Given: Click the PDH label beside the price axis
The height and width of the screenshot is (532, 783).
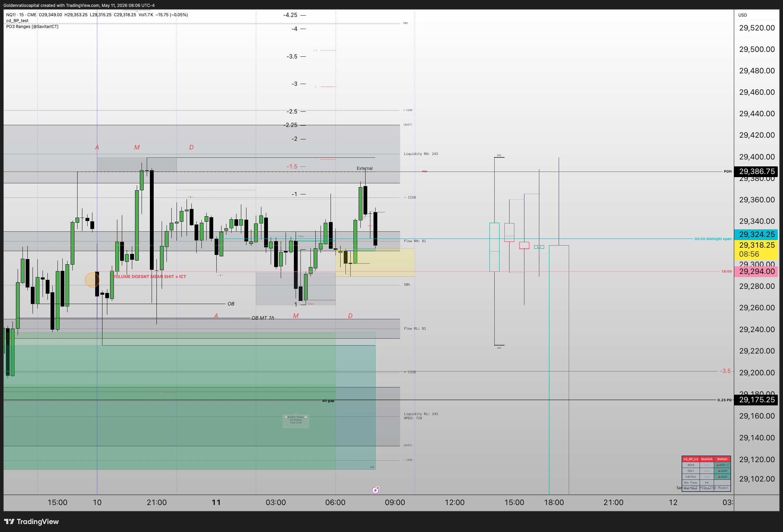Looking at the screenshot, I should [728, 172].
